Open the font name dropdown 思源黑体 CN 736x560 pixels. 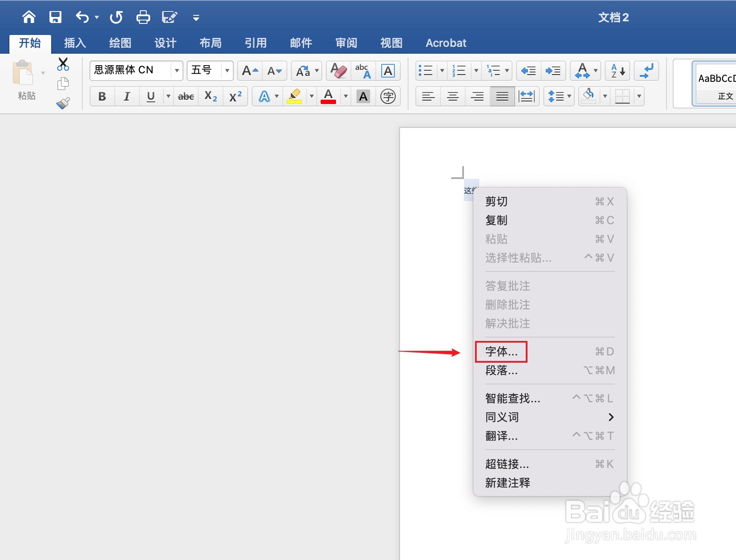click(x=177, y=71)
